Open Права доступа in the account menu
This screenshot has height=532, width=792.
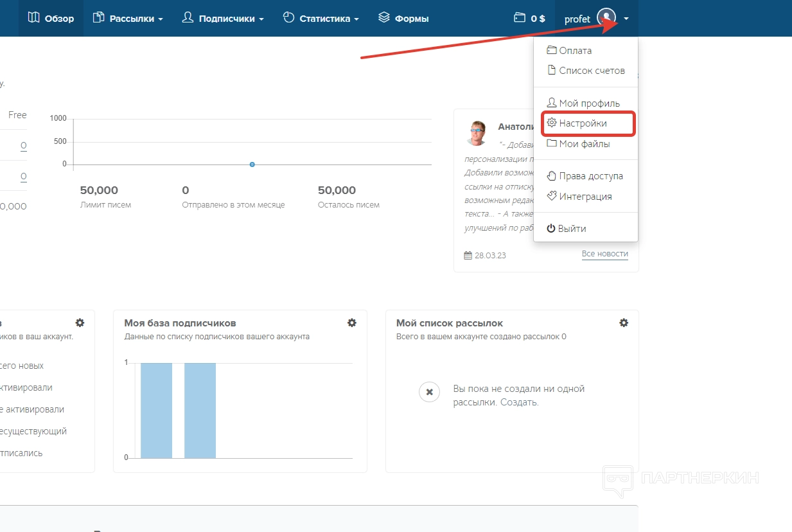pos(590,176)
